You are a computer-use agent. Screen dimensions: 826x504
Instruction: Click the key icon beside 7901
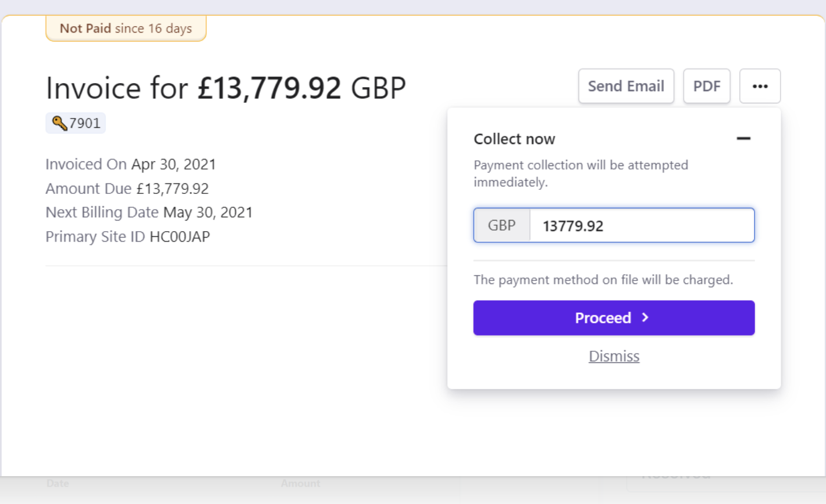click(x=59, y=123)
